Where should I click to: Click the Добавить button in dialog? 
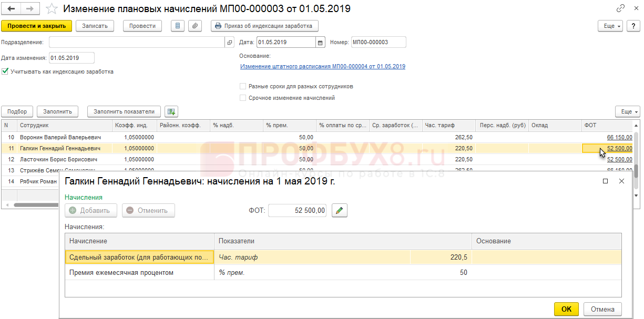coord(90,211)
